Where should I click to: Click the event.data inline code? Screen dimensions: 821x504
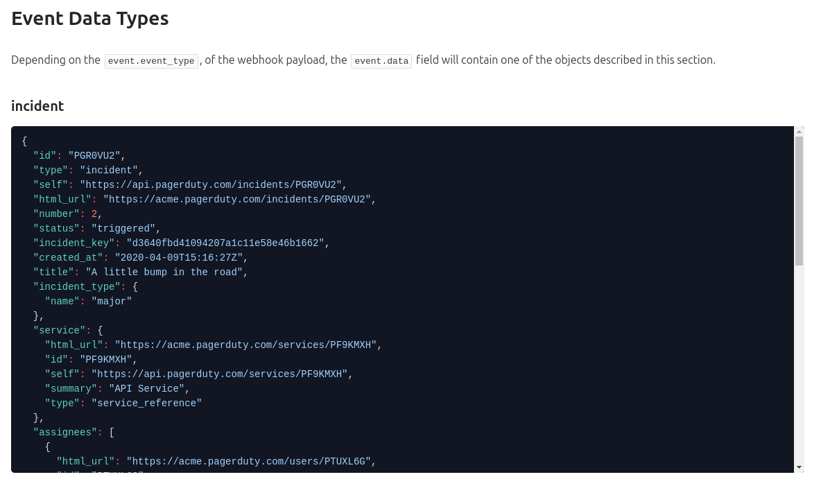click(x=381, y=61)
